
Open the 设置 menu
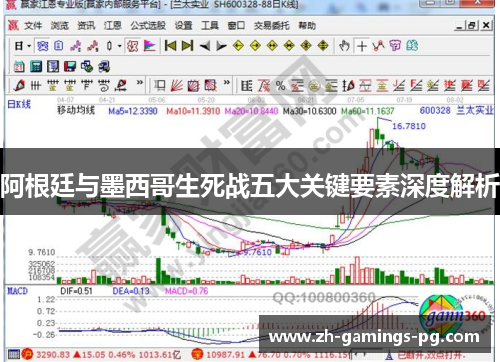click(x=184, y=26)
